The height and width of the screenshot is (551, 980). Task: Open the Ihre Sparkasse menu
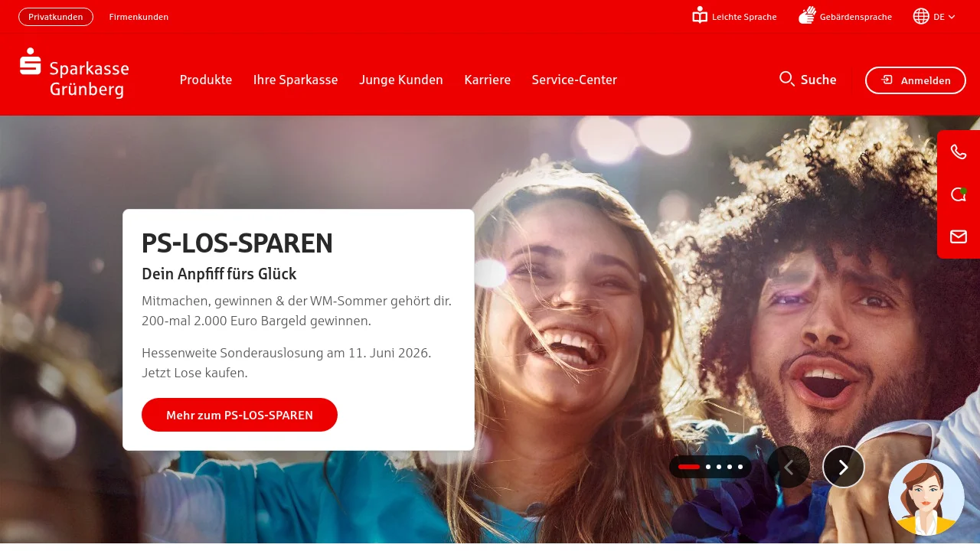(x=296, y=80)
